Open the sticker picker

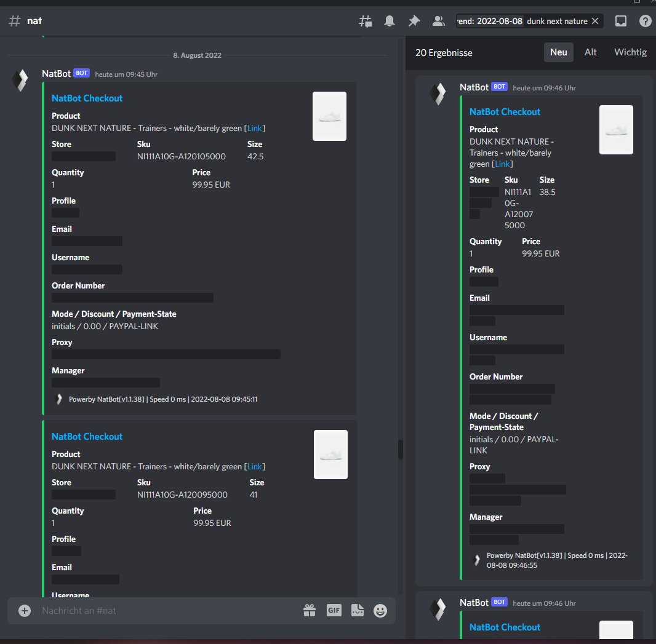357,610
